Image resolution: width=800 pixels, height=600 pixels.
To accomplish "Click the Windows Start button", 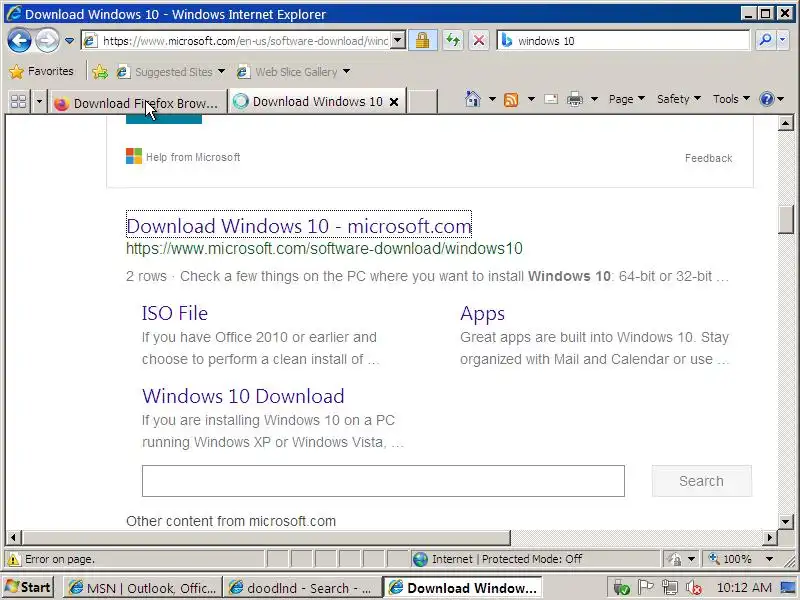I will click(x=28, y=587).
